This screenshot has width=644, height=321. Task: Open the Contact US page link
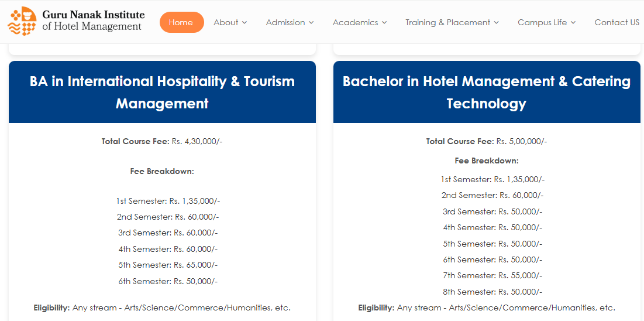617,22
